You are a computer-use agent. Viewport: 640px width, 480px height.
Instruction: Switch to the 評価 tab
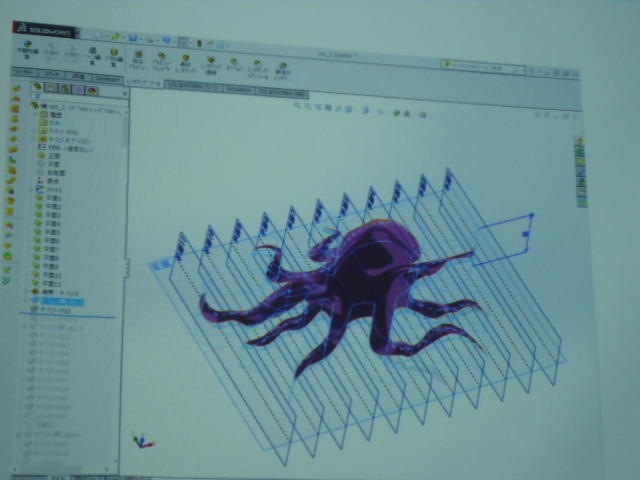click(x=78, y=76)
